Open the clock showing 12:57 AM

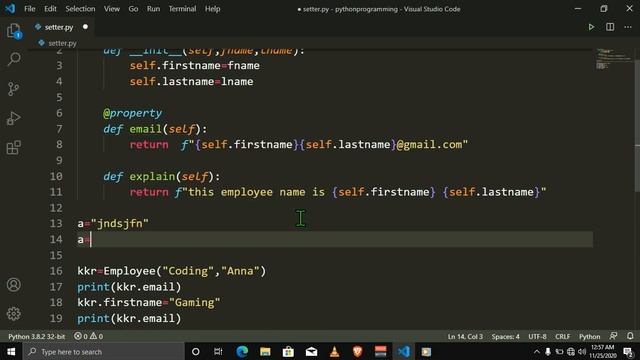pyautogui.click(x=603, y=351)
